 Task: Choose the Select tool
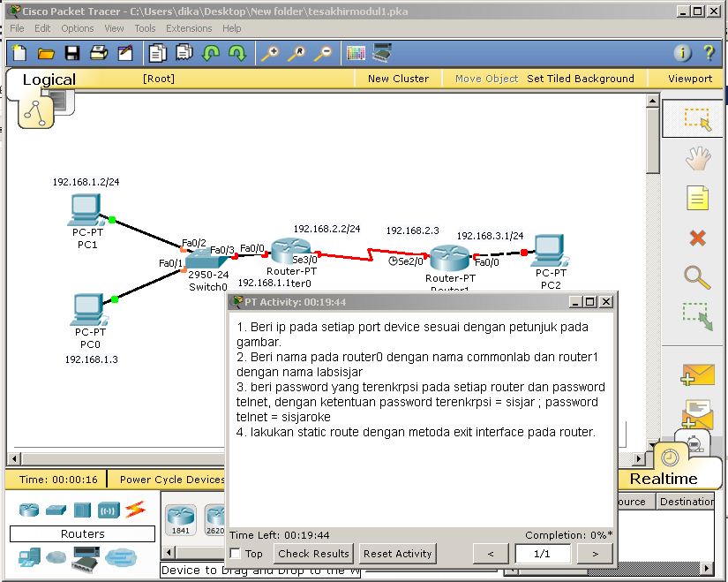tap(697, 119)
